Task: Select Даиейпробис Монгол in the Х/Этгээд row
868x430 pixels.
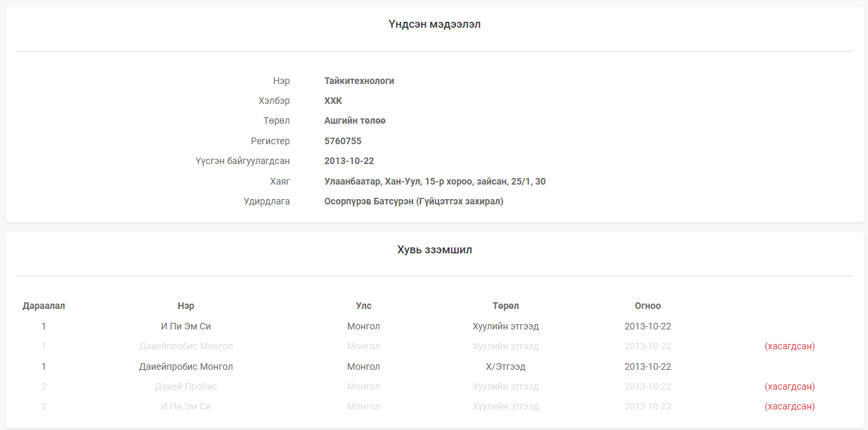Action: click(x=186, y=366)
